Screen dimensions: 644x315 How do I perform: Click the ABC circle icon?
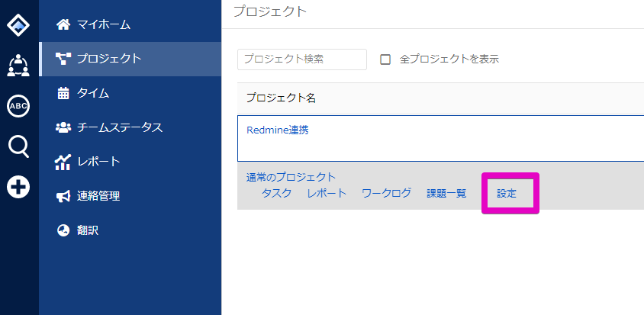tap(18, 105)
